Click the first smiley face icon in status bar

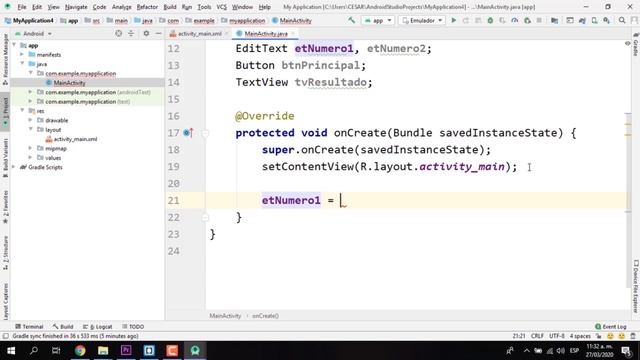coord(610,336)
